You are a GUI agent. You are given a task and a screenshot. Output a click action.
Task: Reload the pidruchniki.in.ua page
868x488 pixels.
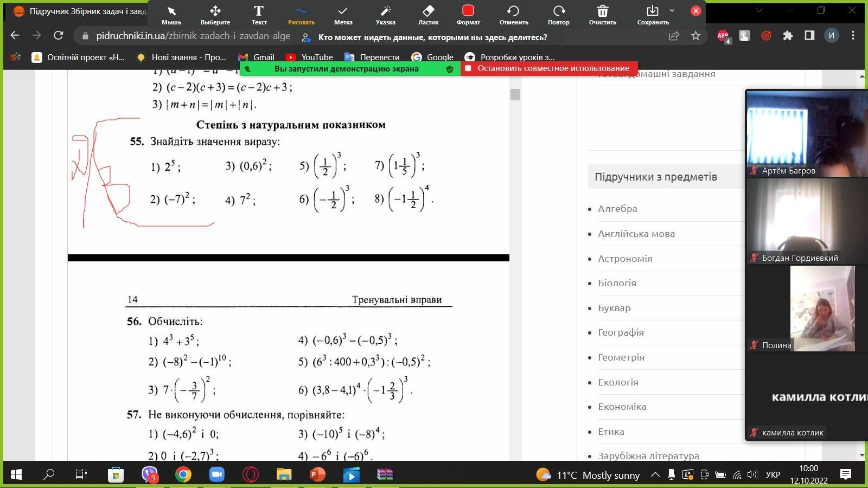coord(58,36)
